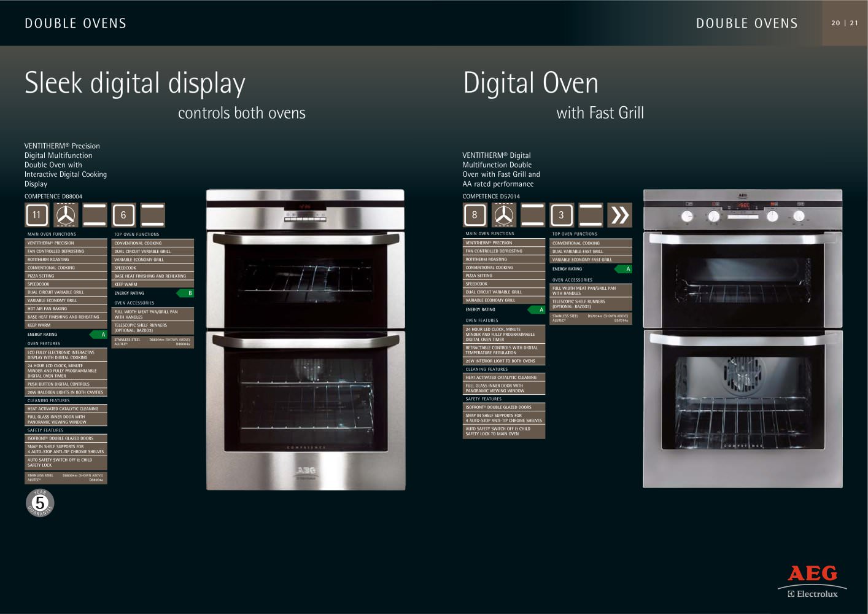Click 'LCD FULLY ELECTRONIC INTERACTIVE DISPLAY' row
Viewport: 868px width, 614px height.
66,355
